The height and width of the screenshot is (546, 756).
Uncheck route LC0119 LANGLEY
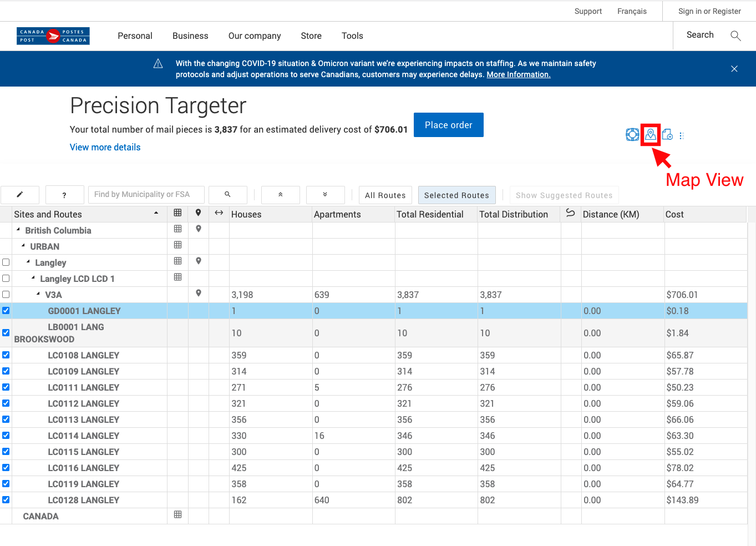6,484
